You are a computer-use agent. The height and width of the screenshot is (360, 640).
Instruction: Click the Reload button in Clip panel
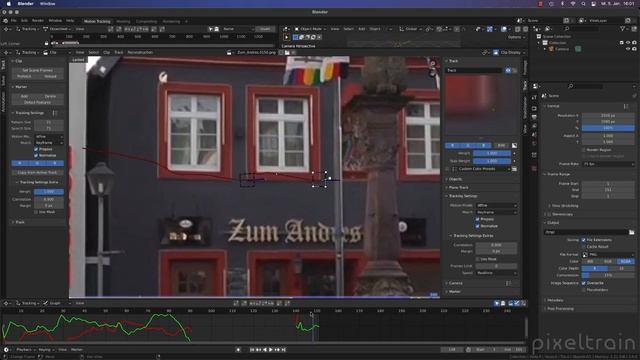coord(51,76)
